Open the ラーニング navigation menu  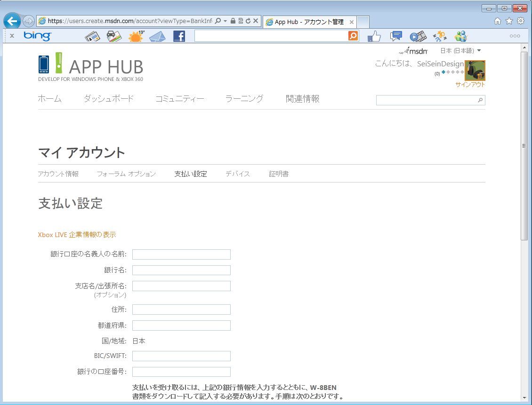(x=244, y=99)
